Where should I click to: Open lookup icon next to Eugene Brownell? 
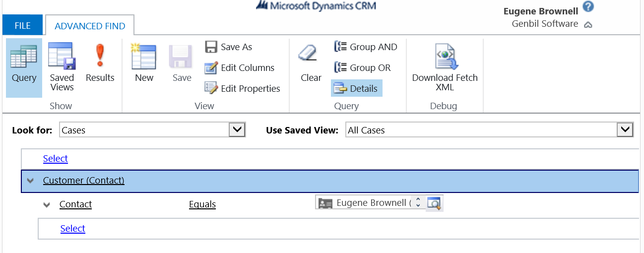tap(434, 203)
